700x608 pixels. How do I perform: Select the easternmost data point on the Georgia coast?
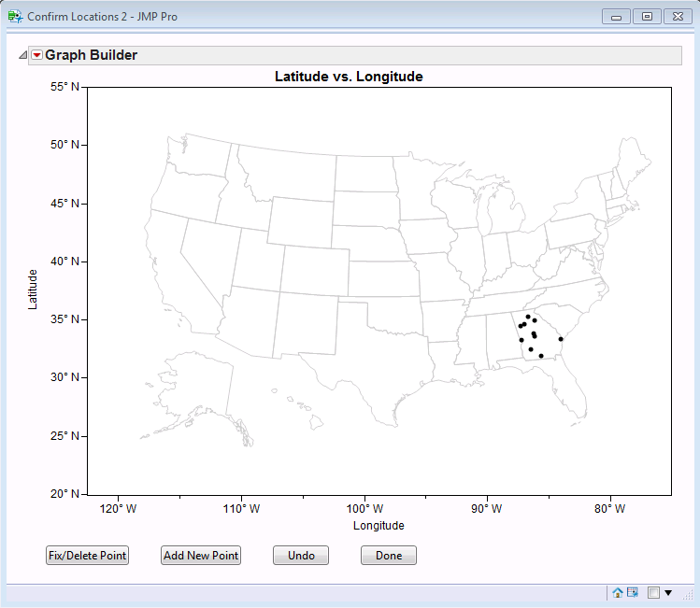[x=561, y=339]
